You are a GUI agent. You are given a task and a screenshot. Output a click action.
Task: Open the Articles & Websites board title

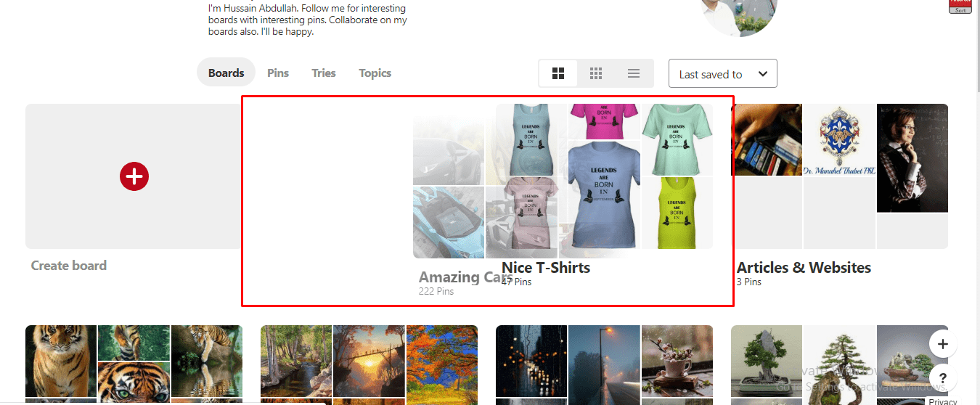click(804, 267)
